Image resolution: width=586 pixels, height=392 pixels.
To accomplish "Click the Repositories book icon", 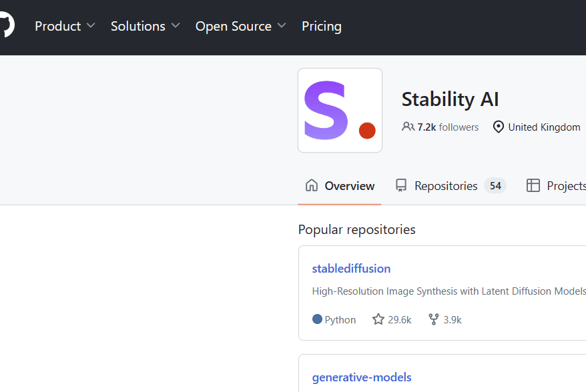I will pyautogui.click(x=401, y=185).
